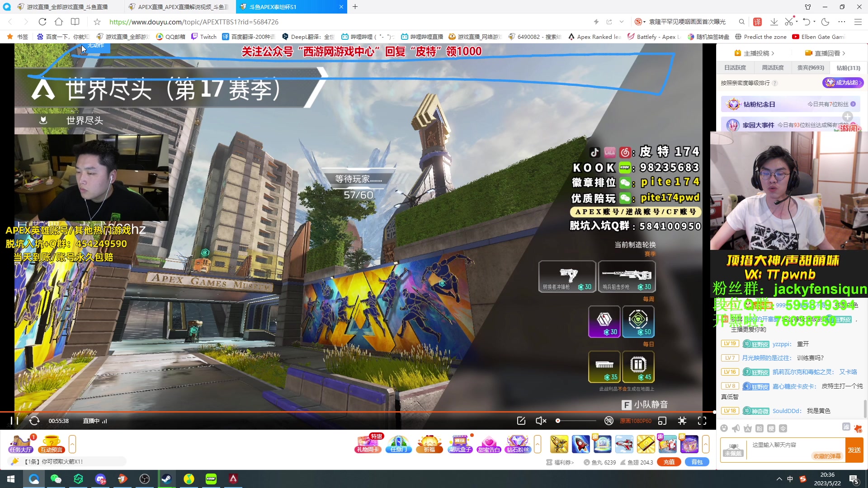Pause the live stream playback

click(14, 421)
